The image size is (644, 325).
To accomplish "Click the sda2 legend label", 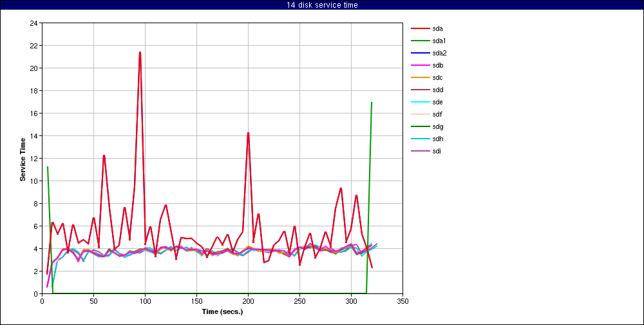I will 439,53.
